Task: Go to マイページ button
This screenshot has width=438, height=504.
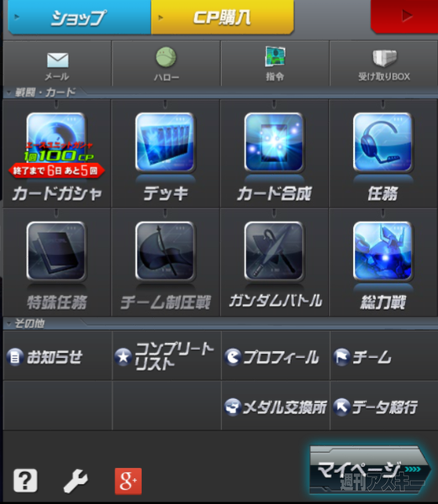Action: coord(370,470)
